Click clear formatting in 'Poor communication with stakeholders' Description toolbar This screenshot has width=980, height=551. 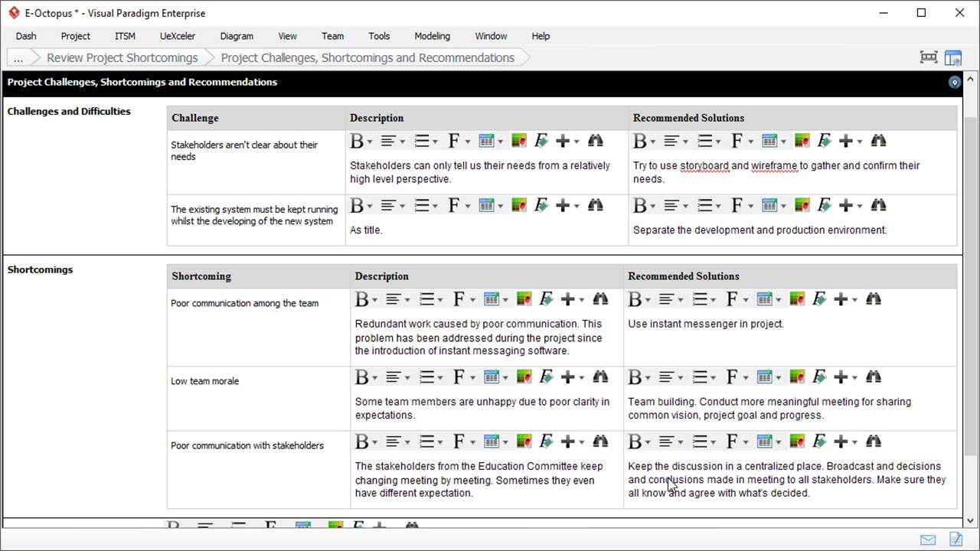pyautogui.click(x=546, y=442)
